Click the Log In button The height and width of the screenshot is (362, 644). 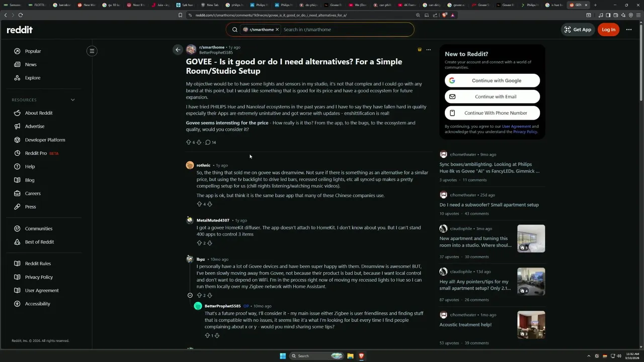[x=608, y=30]
